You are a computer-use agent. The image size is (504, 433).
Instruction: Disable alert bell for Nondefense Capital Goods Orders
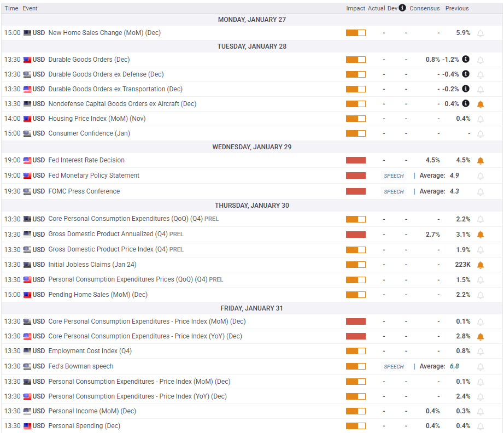point(480,104)
